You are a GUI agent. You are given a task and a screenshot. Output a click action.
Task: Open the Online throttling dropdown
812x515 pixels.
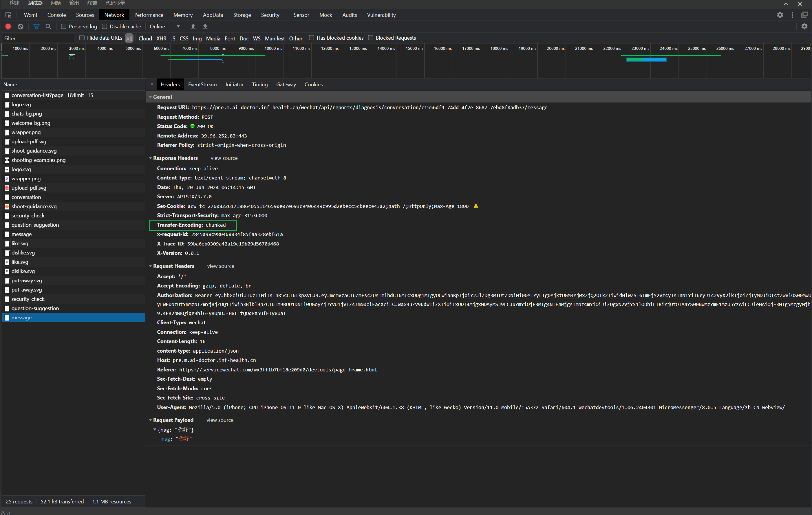(164, 26)
